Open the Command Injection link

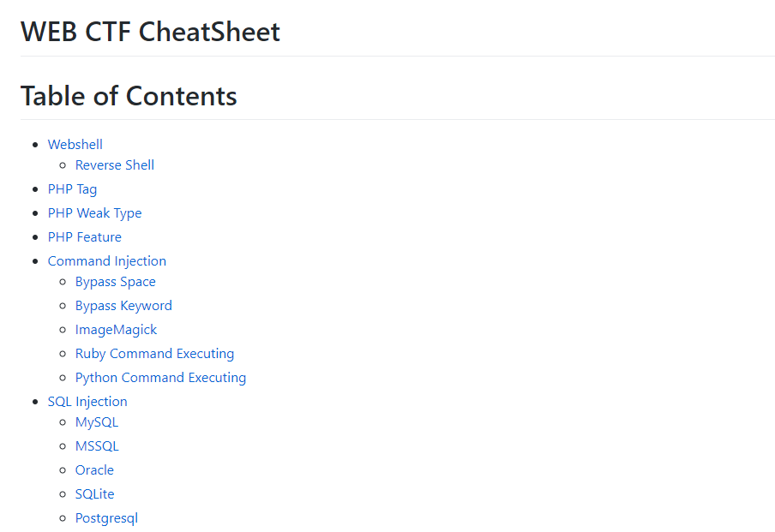coord(107,261)
